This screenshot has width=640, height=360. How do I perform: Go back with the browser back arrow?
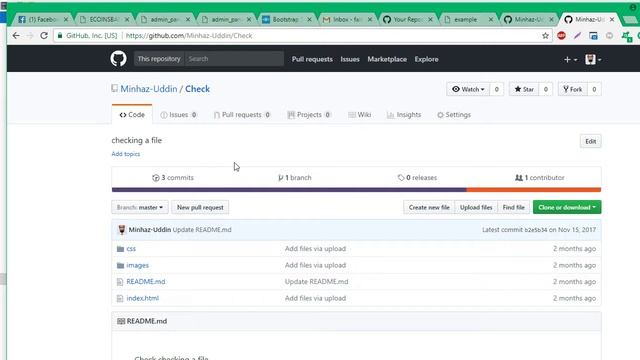coord(16,36)
